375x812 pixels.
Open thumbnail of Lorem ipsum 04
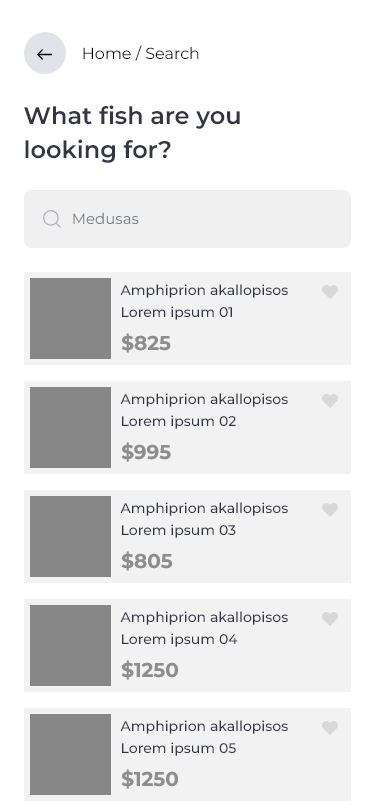(70, 645)
